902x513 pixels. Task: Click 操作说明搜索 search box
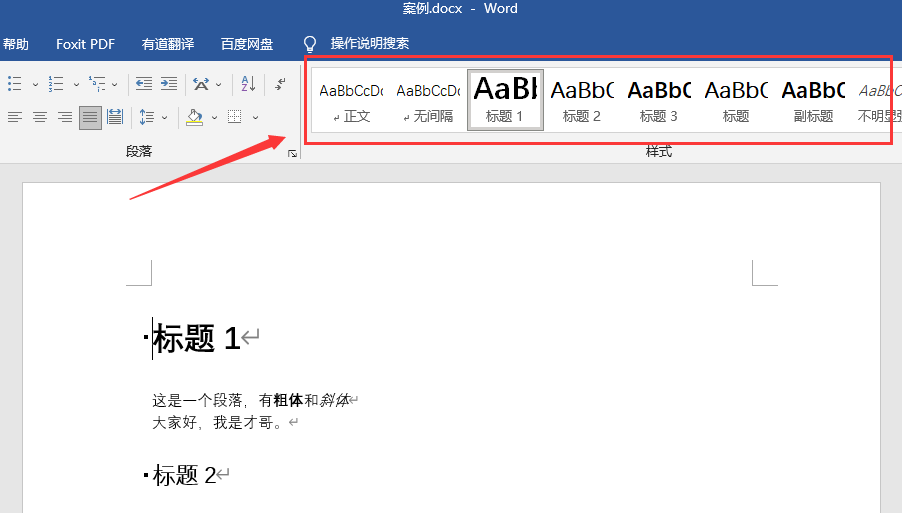point(370,43)
